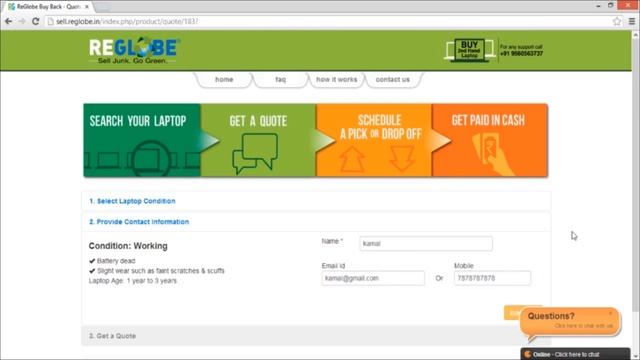Click the Search Your Laptop banner step
The width and height of the screenshot is (640, 360).
click(142, 140)
